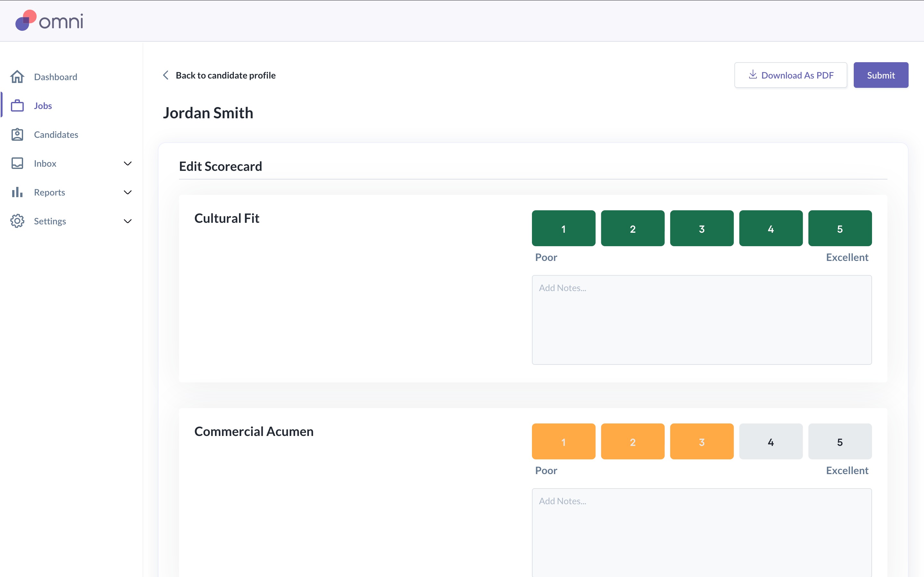Click the Dashboard house icon
Image resolution: width=924 pixels, height=577 pixels.
point(17,77)
